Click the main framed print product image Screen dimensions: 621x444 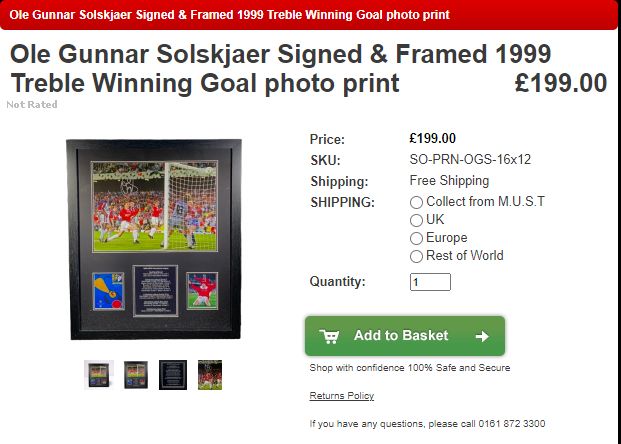click(x=154, y=239)
